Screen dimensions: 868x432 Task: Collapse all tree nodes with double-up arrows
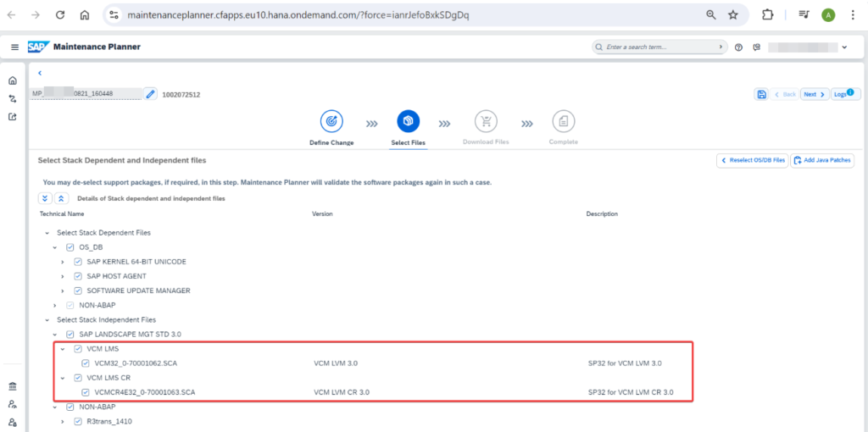(61, 198)
